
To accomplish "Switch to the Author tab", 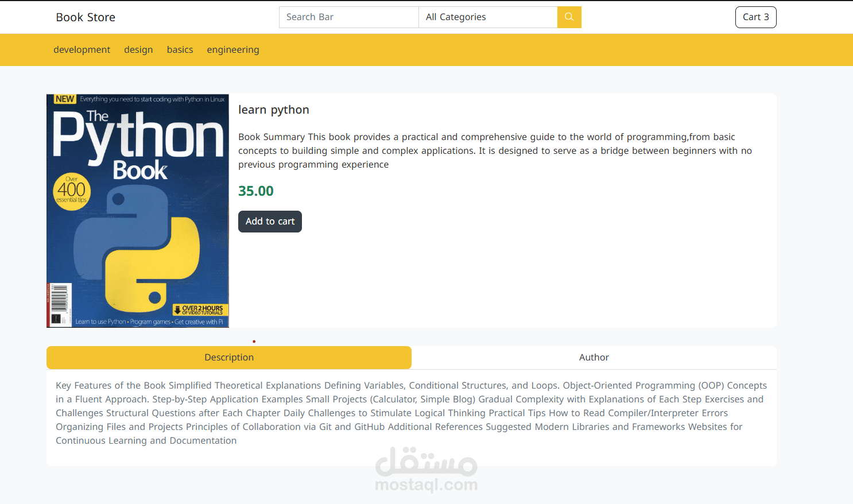I will click(594, 358).
